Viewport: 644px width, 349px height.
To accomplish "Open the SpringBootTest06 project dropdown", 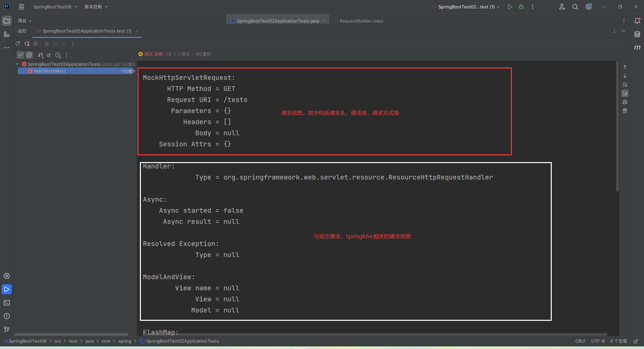I will (55, 7).
